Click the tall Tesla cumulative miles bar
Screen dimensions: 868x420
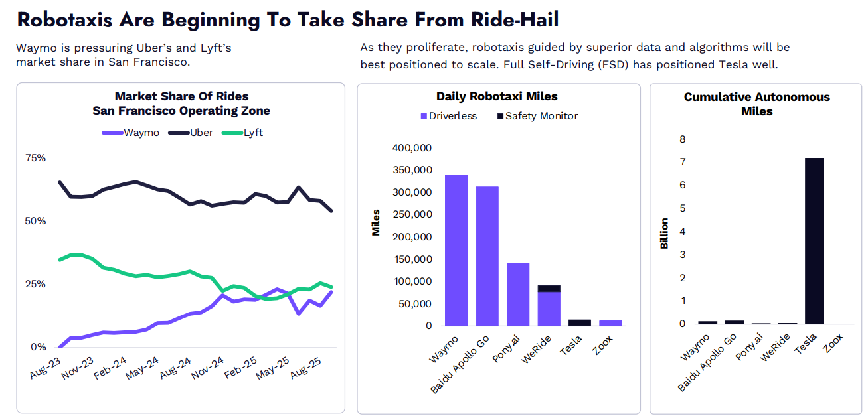(814, 241)
